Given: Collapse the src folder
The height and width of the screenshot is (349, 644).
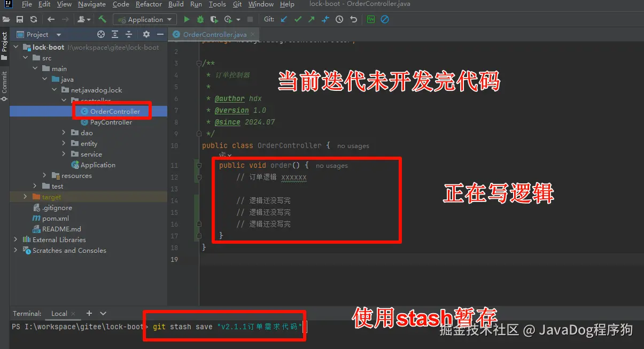Looking at the screenshot, I should [x=25, y=58].
